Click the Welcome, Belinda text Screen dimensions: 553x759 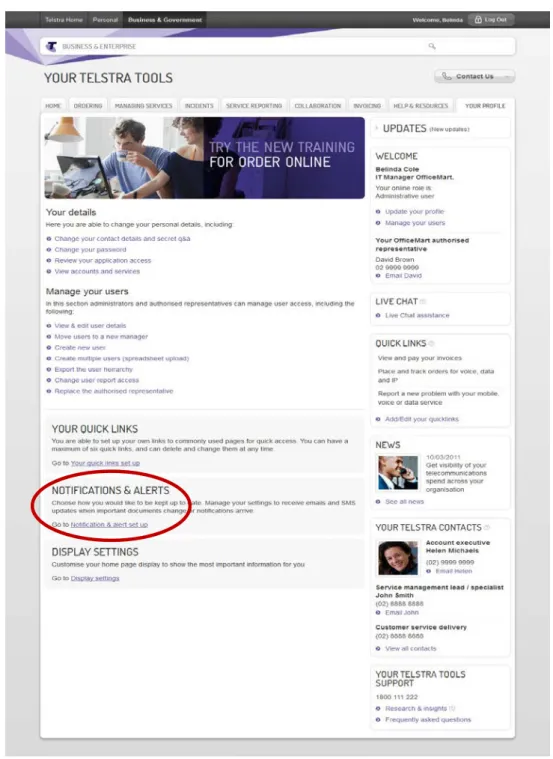(x=437, y=20)
